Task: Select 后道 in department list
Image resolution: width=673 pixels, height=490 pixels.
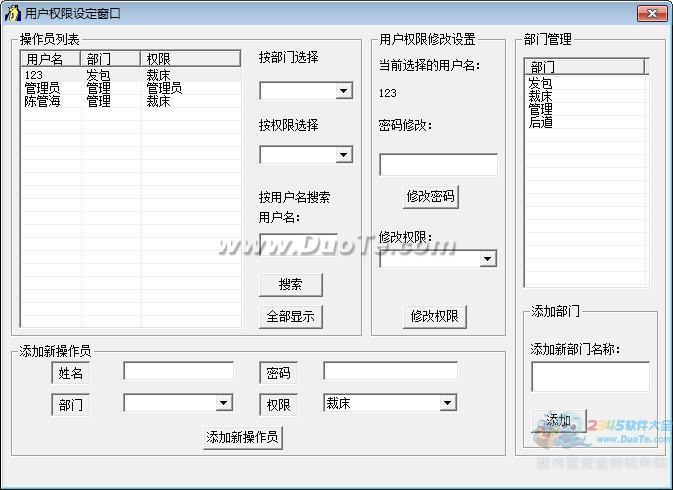Action: click(540, 122)
